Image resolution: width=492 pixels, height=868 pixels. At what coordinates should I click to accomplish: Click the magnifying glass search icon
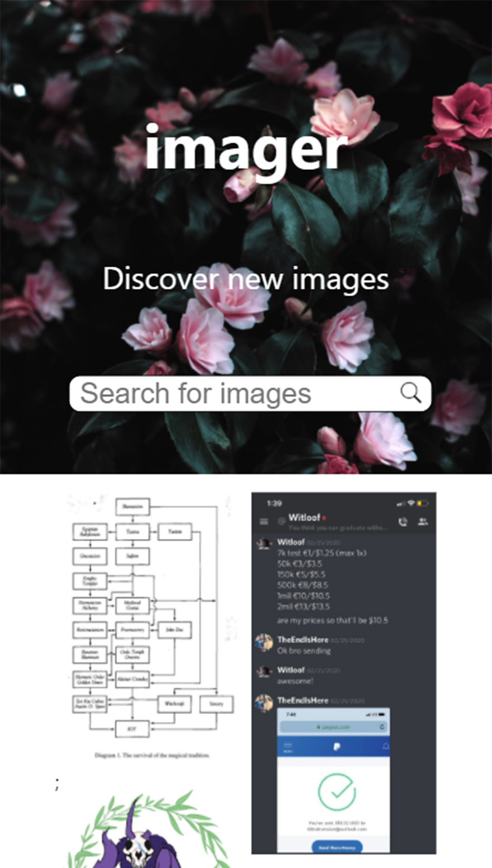[410, 393]
